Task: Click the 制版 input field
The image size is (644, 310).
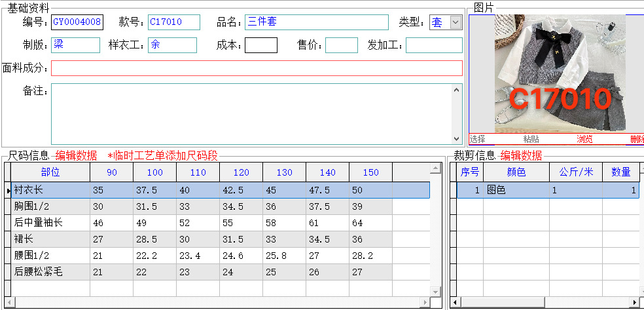Action: [75, 45]
